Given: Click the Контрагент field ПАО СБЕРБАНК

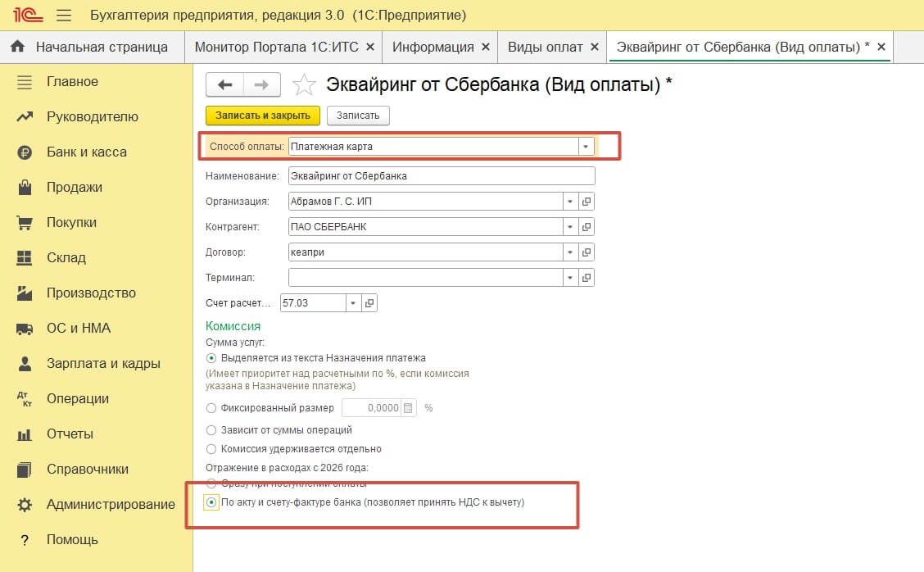Looking at the screenshot, I should pos(425,227).
